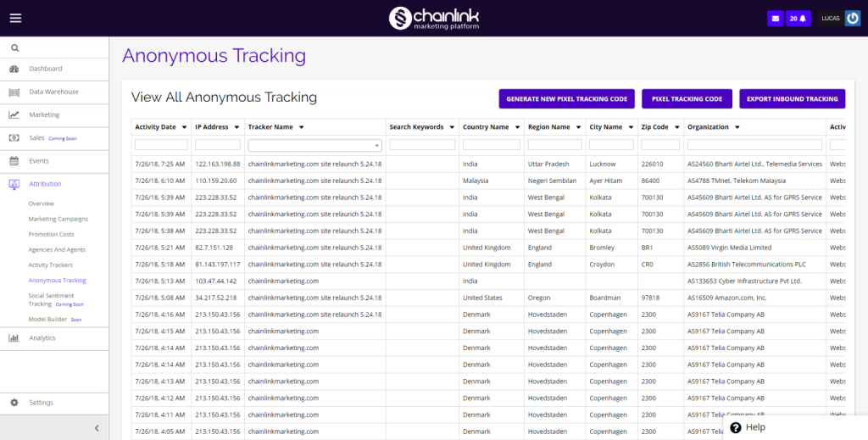Open the Zip Code column dropdown arrow
868x440 pixels.
tap(676, 127)
